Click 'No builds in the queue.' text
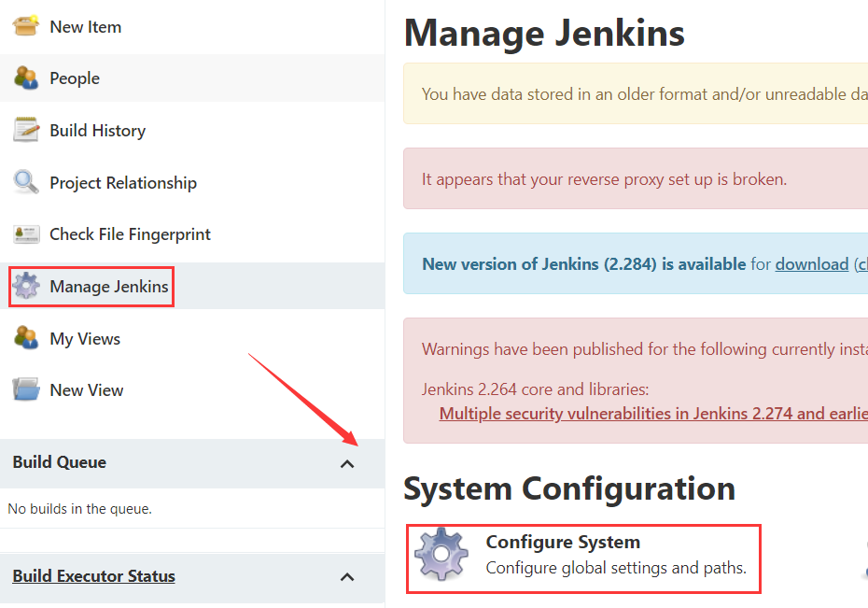 pyautogui.click(x=79, y=509)
